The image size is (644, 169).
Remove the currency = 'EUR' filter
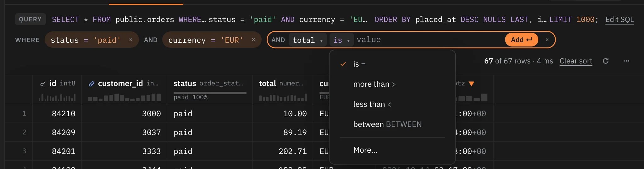(253, 40)
